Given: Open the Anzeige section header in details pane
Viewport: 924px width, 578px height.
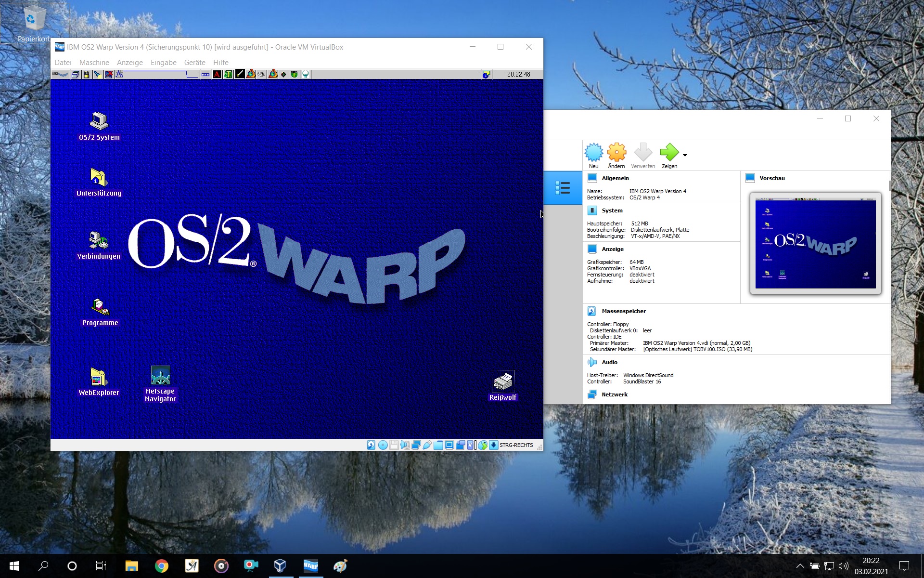Looking at the screenshot, I should tap(613, 249).
